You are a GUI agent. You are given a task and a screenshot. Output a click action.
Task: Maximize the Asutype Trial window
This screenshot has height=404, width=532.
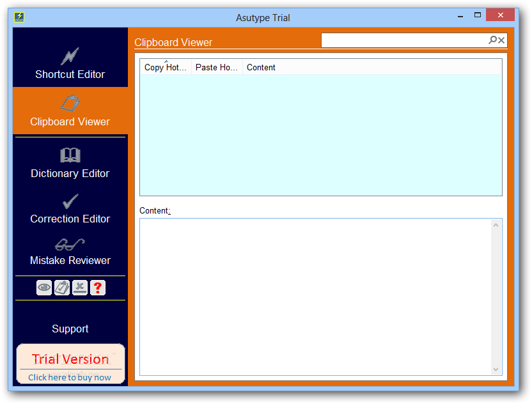478,15
